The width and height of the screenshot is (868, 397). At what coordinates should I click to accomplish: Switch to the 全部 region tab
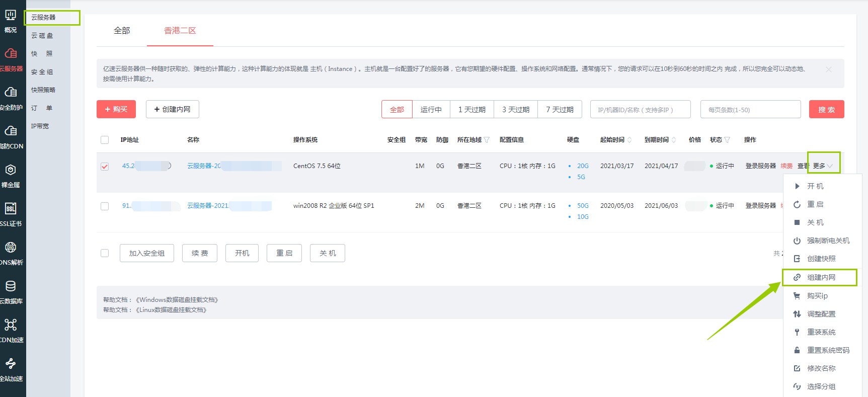(x=122, y=31)
